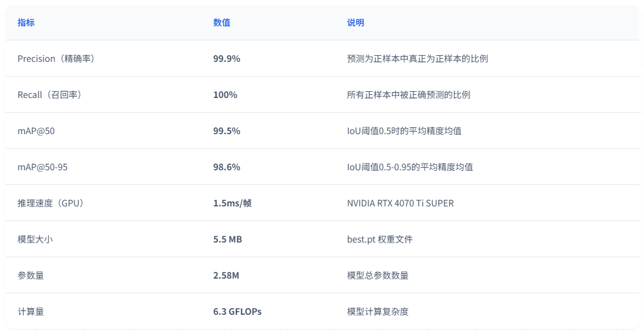
Task: Click the best.pt 权重文件 description
Action: click(x=380, y=239)
